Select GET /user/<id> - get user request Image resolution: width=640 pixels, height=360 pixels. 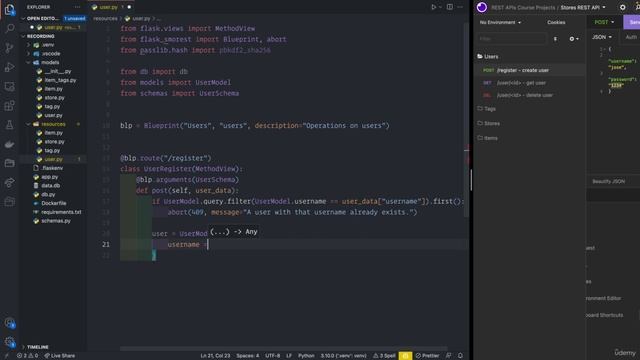(530, 83)
